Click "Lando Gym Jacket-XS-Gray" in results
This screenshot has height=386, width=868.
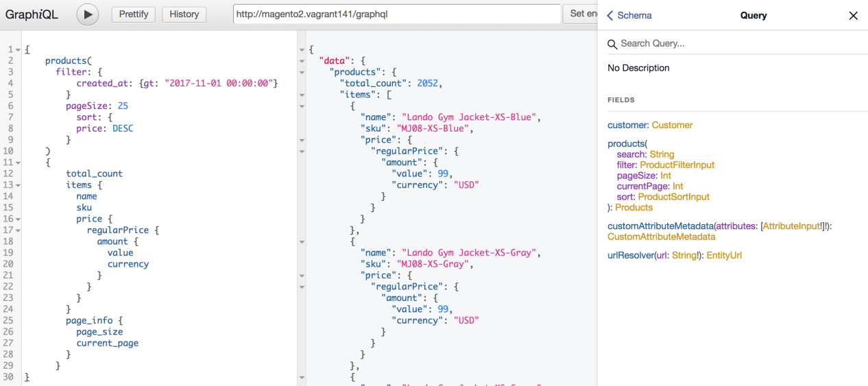point(470,253)
